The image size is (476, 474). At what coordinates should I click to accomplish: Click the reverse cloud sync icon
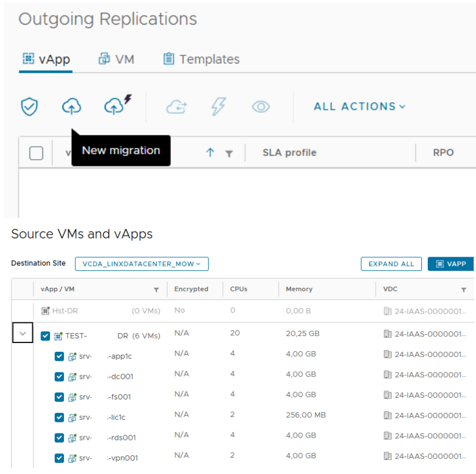pos(176,107)
